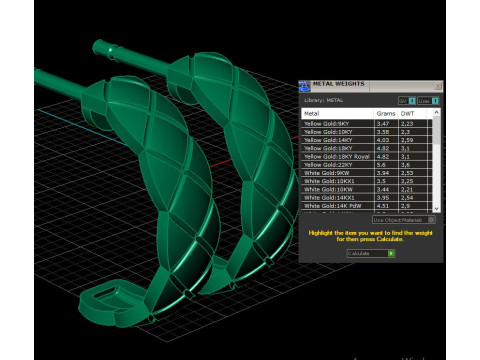Click the 4.03 grams value
480x360 pixels.
pyautogui.click(x=383, y=140)
